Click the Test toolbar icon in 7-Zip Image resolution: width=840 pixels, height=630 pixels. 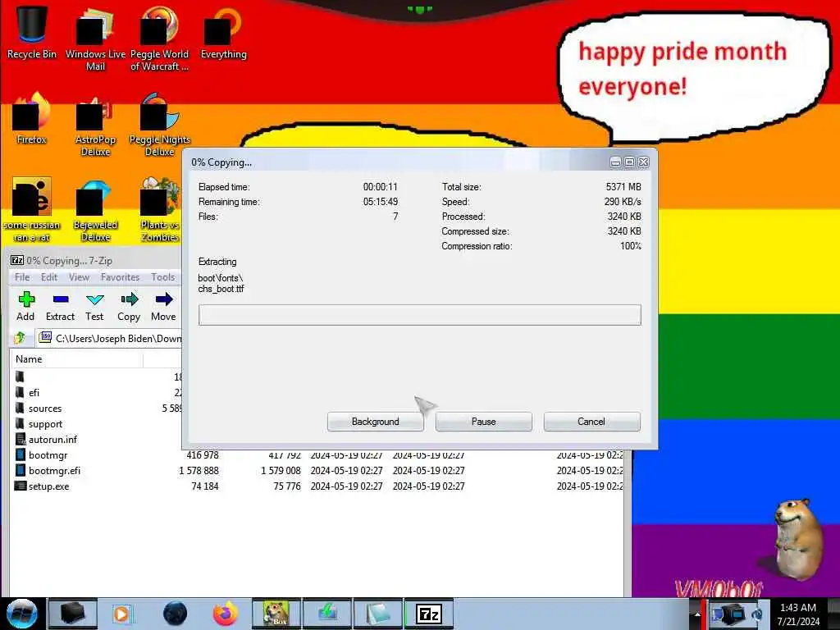click(94, 307)
